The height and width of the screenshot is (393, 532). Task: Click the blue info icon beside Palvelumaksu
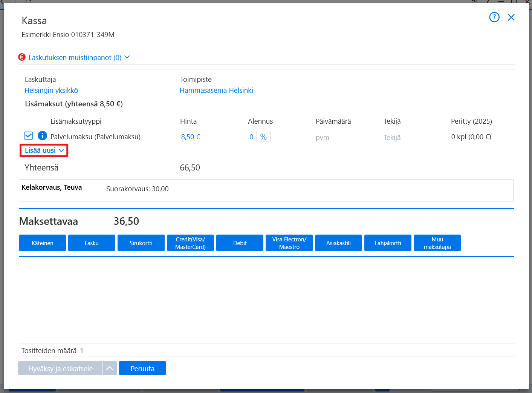pyautogui.click(x=43, y=136)
